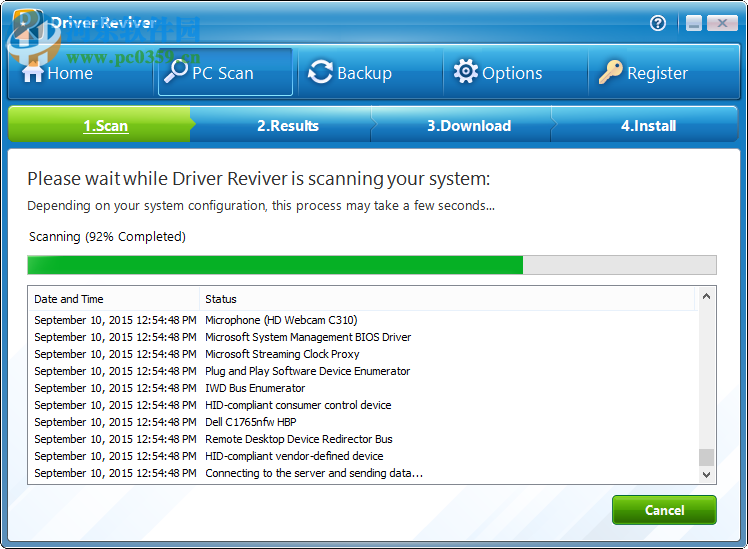Click the Driver Reviver logo icon
This screenshot has height=549, width=748.
(28, 25)
